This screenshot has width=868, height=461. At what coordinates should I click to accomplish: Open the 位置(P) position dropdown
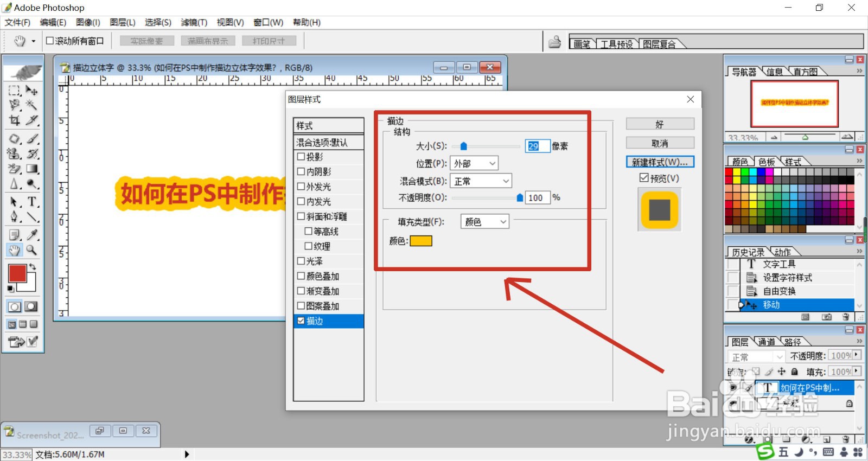(474, 163)
